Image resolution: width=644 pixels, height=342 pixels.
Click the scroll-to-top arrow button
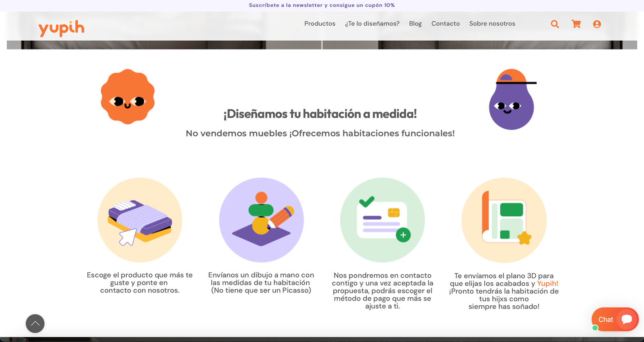point(35,323)
